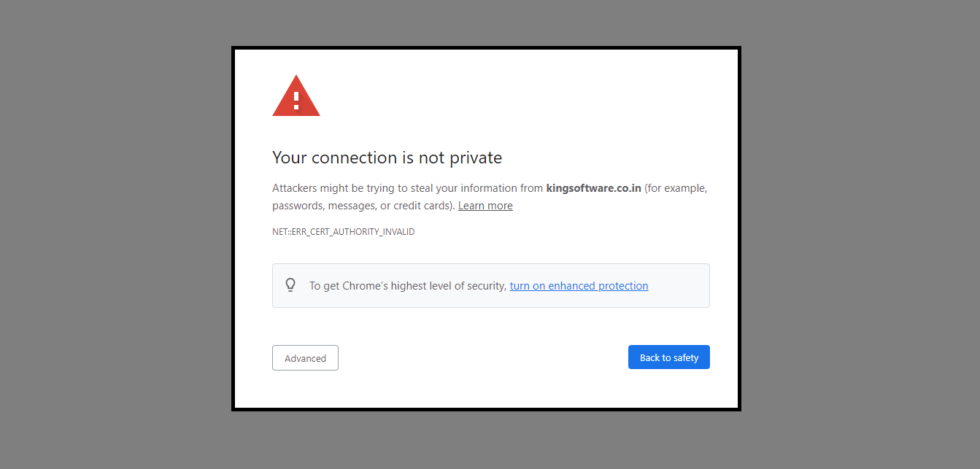This screenshot has height=469, width=980.
Task: Click the white exclamation mark inside the triangle
Action: (296, 100)
